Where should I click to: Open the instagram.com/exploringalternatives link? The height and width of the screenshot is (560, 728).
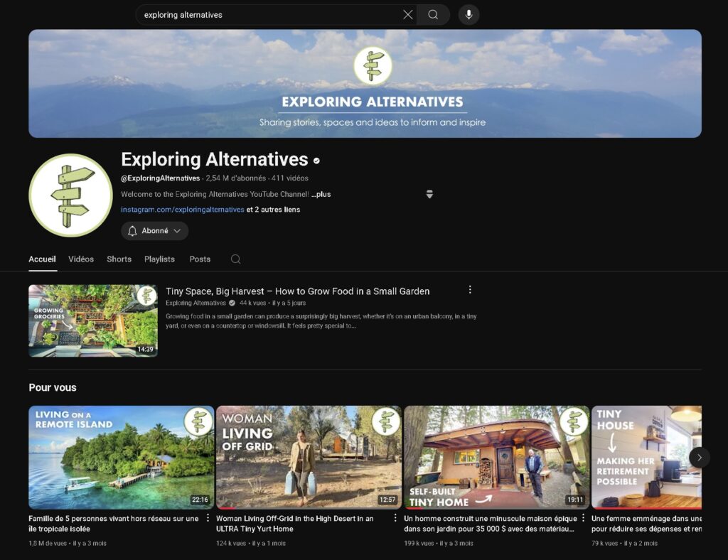click(x=183, y=209)
